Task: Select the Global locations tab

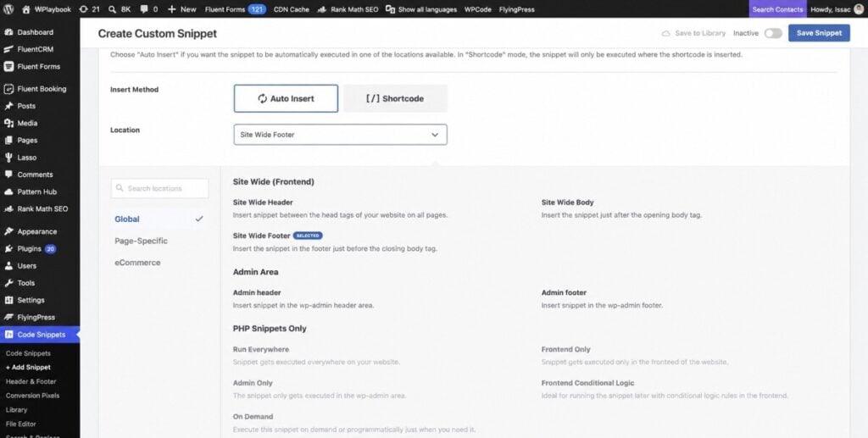Action: pos(159,219)
